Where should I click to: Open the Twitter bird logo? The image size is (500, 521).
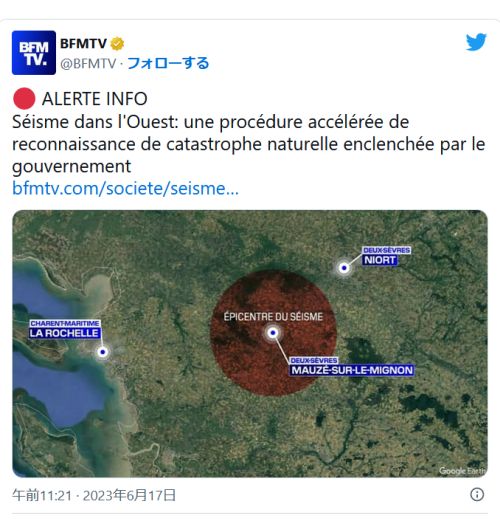[x=476, y=42]
